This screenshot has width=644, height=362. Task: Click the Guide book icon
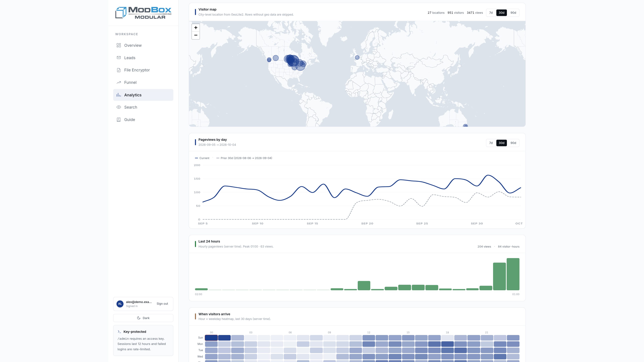pos(119,120)
